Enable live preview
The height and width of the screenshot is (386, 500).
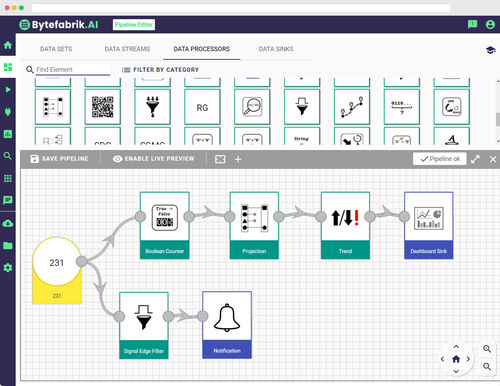[x=153, y=159]
